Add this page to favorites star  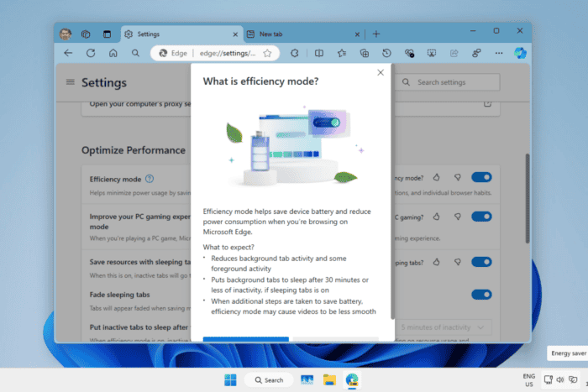tap(267, 53)
